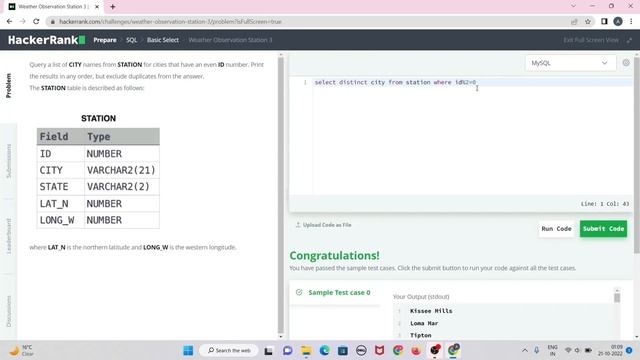Switch to the Submissions side tab
The image size is (640, 360).
[x=9, y=161]
